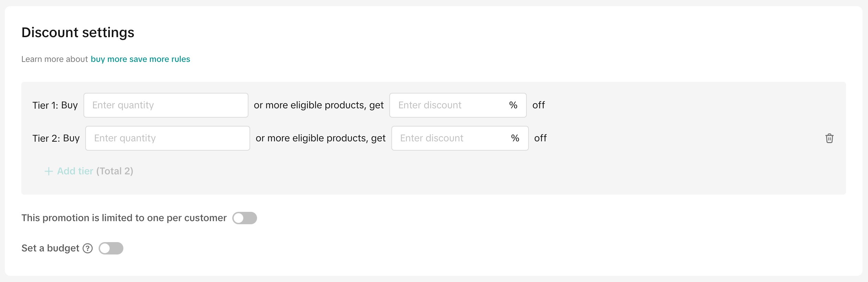
Task: Click the percent symbol in Tier 1 discount
Action: click(513, 105)
